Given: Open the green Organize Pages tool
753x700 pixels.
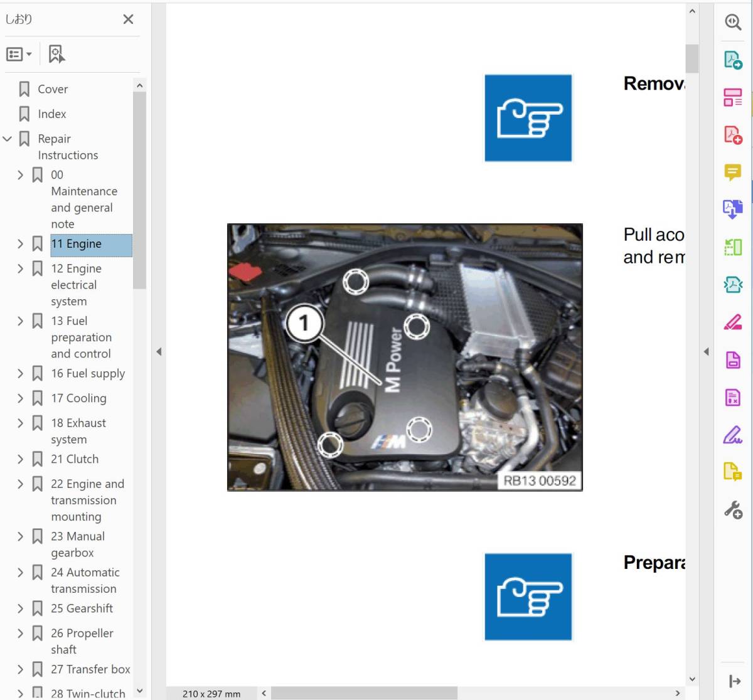Looking at the screenshot, I should tap(733, 247).
